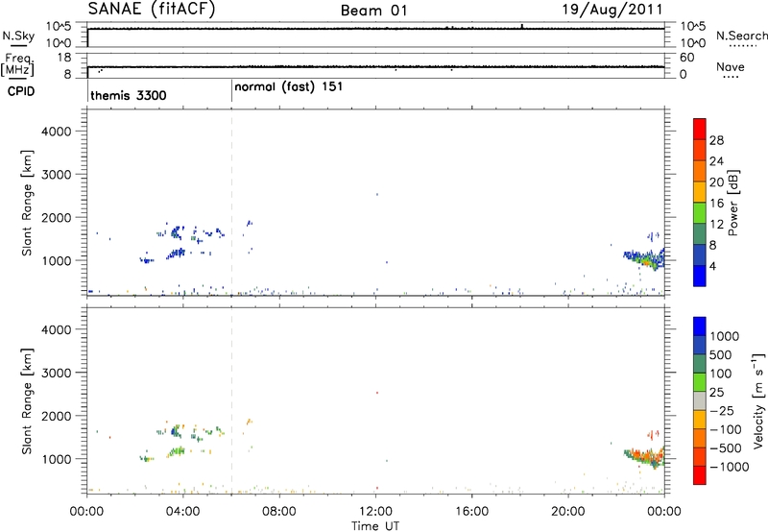This screenshot has height=532, width=768.
Task: Click the Power [dB] colorbar title
Action: [733, 203]
